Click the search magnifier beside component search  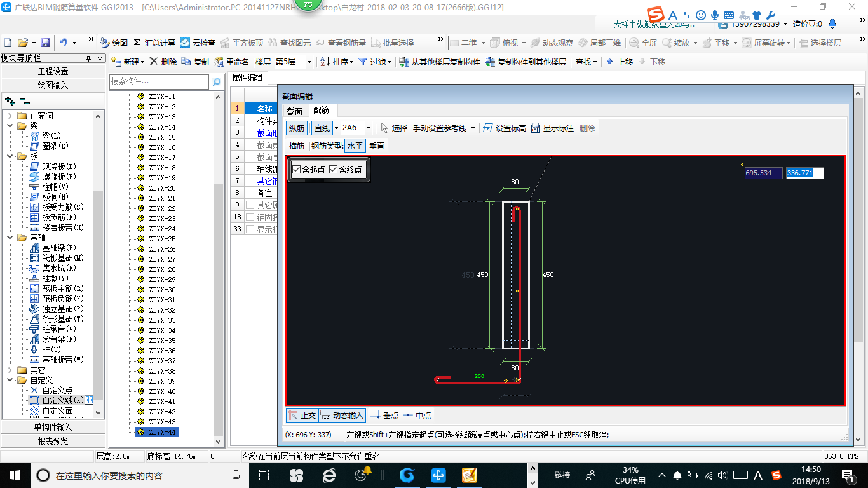tap(217, 81)
